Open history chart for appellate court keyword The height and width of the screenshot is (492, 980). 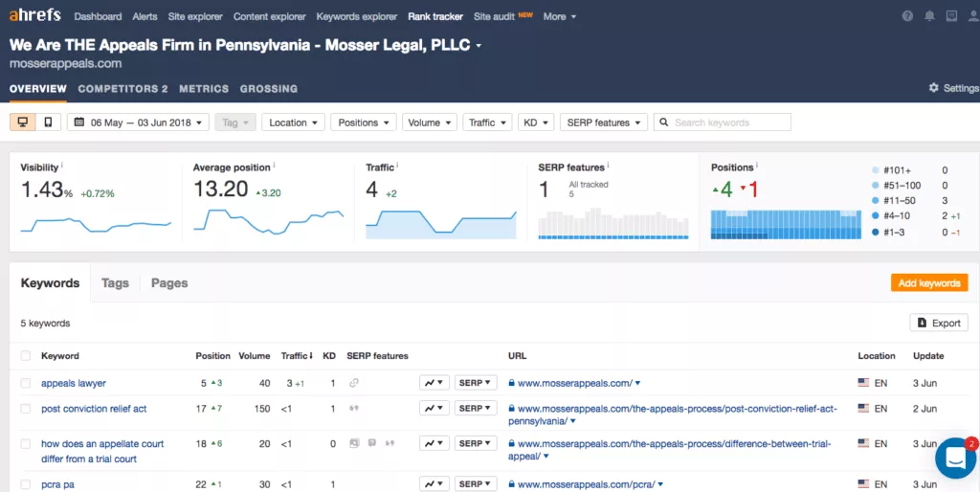tap(434, 443)
